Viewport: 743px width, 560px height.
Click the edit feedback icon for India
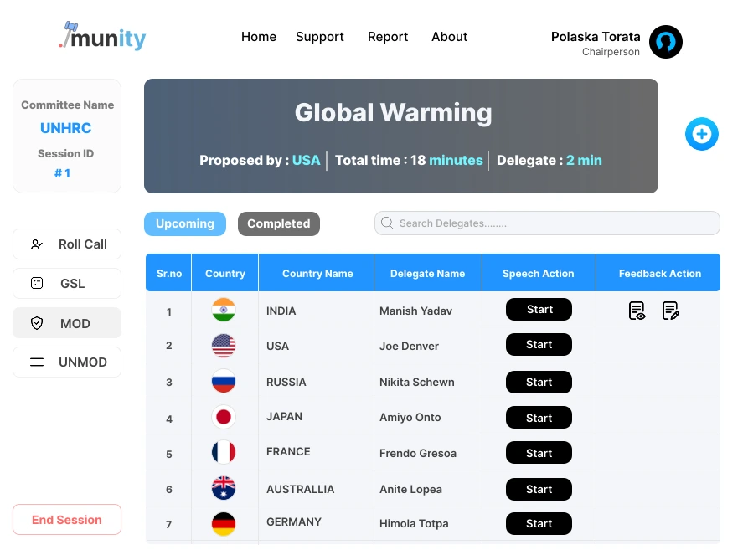pyautogui.click(x=670, y=311)
